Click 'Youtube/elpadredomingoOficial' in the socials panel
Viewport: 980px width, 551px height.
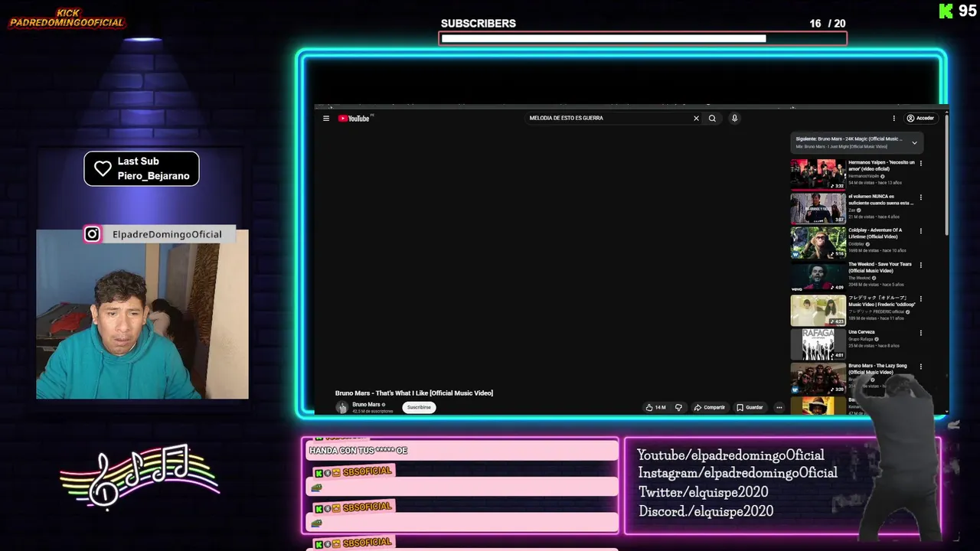[730, 455]
